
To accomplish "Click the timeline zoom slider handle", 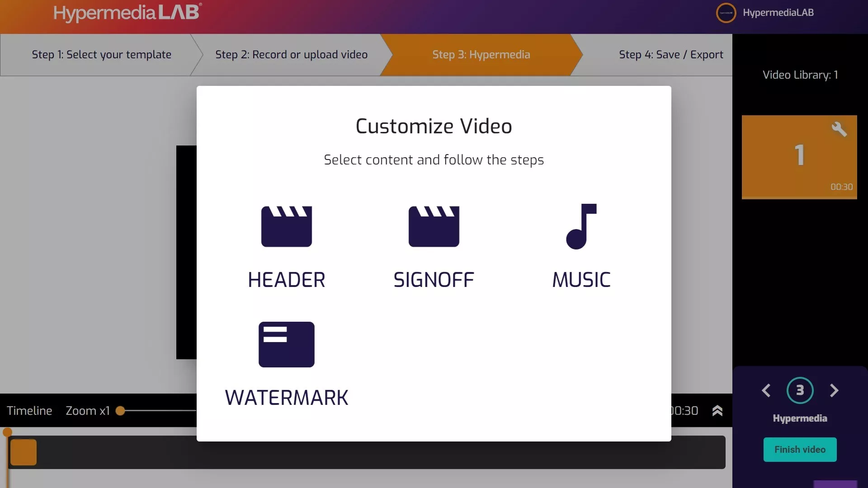I will pos(120,411).
